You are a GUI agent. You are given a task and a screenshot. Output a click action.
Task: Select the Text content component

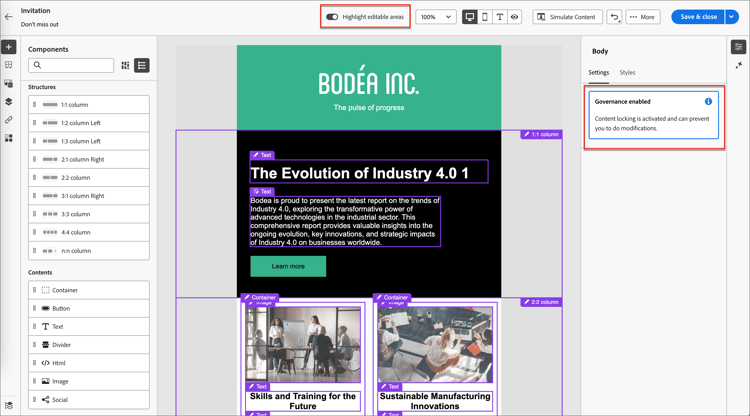(x=89, y=327)
